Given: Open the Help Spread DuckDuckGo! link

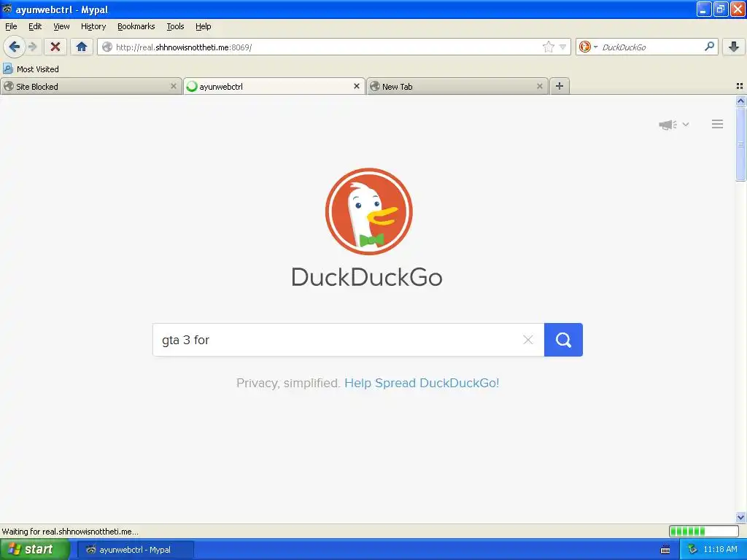Looking at the screenshot, I should [422, 383].
